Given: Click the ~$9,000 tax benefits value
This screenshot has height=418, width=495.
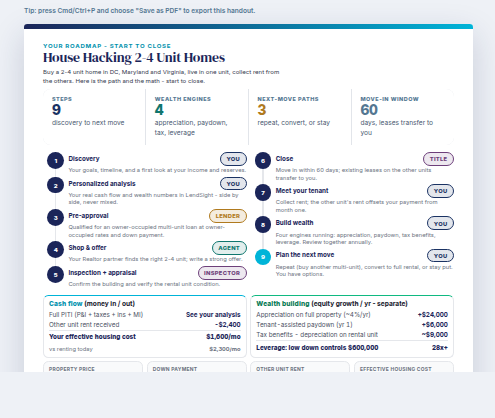Looking at the screenshot, I should pyautogui.click(x=435, y=335).
